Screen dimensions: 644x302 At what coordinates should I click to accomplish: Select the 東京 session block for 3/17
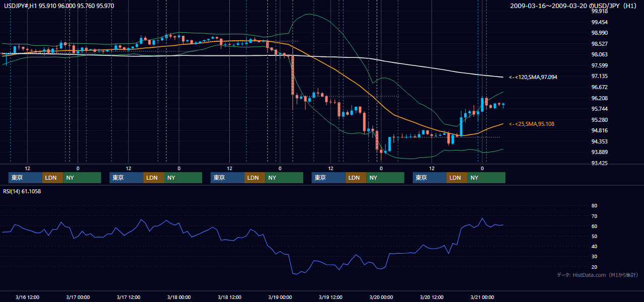pyautogui.click(x=126, y=178)
